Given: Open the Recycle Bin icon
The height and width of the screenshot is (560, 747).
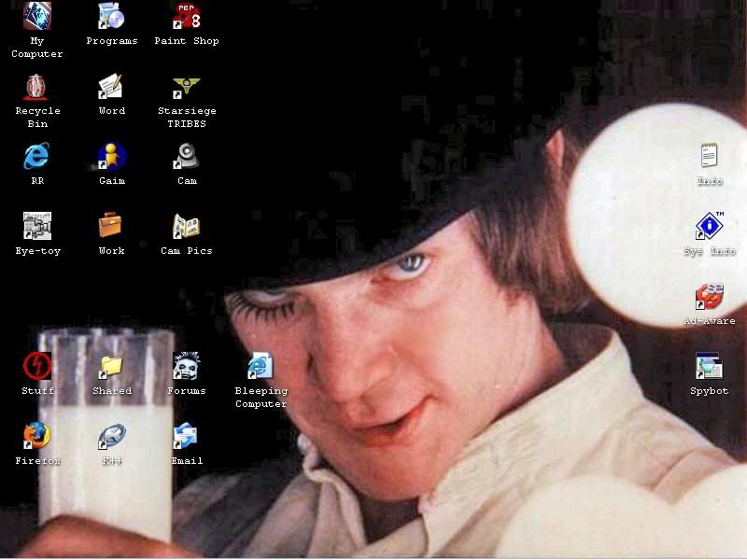Looking at the screenshot, I should [37, 87].
